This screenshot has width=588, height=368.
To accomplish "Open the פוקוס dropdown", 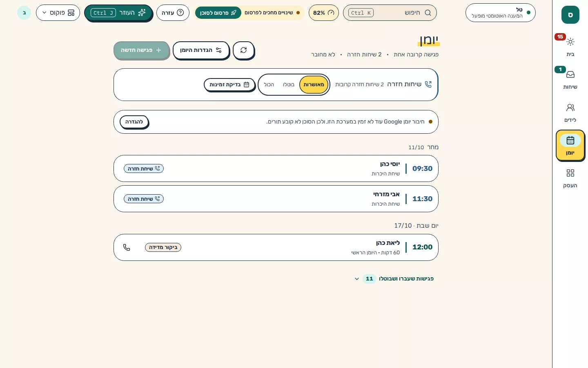I will tap(58, 13).
